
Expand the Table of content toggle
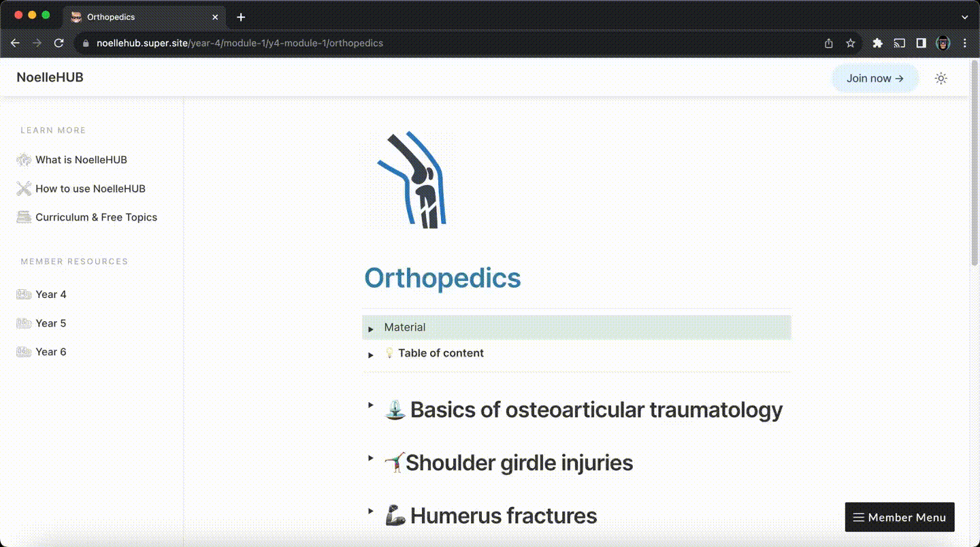click(371, 354)
